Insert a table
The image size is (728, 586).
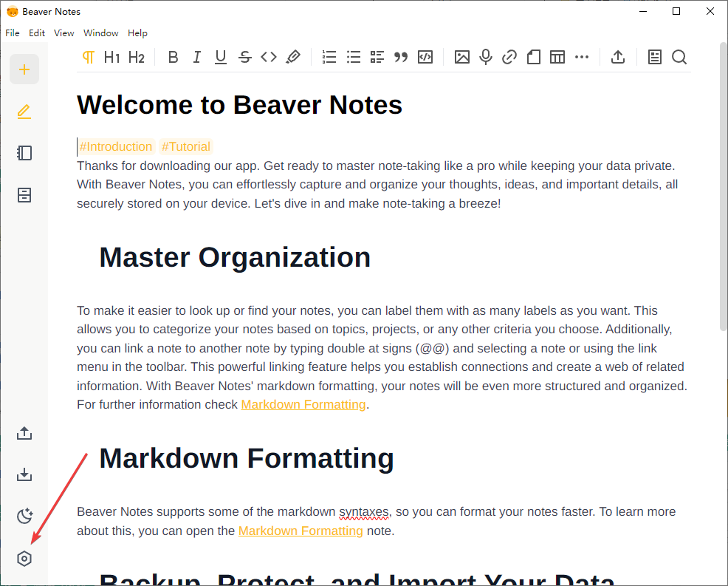557,57
